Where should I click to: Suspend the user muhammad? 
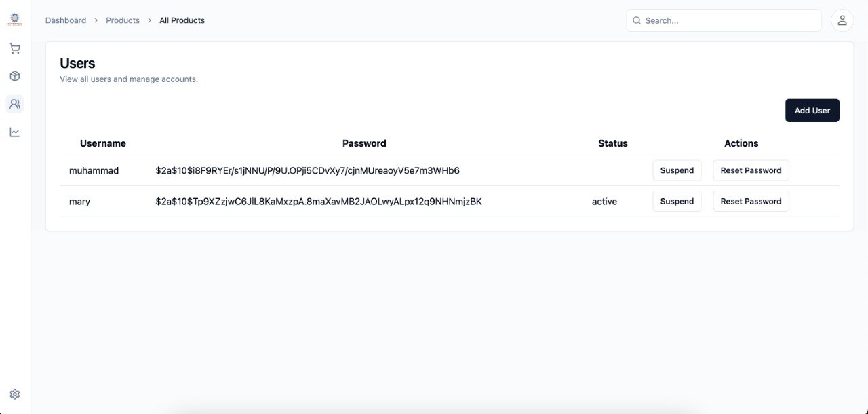click(x=676, y=170)
